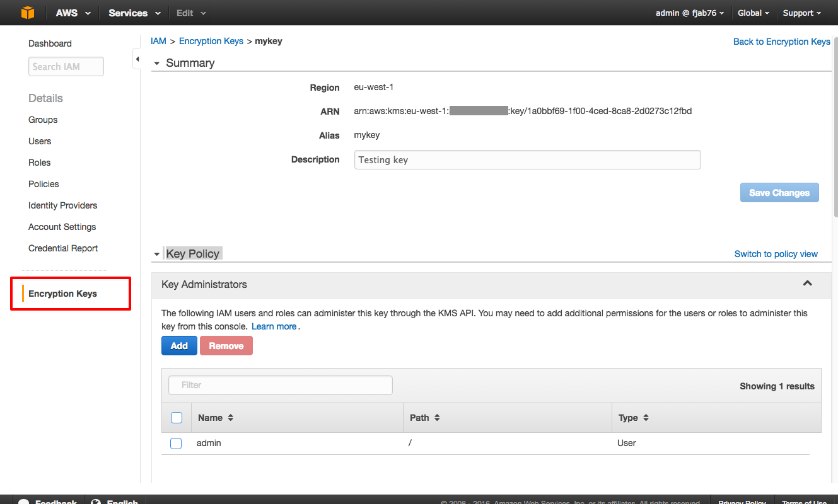This screenshot has width=838, height=504.
Task: Open the Learn more link
Action: [274, 326]
